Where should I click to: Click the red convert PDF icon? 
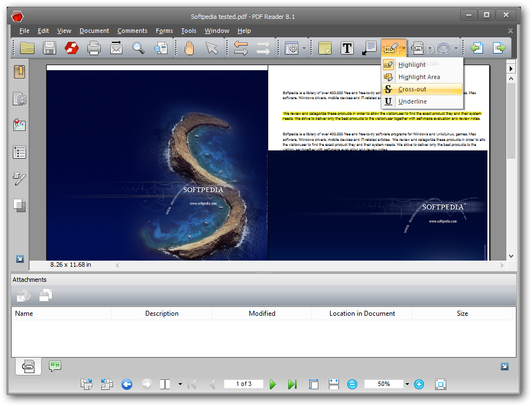[72, 48]
